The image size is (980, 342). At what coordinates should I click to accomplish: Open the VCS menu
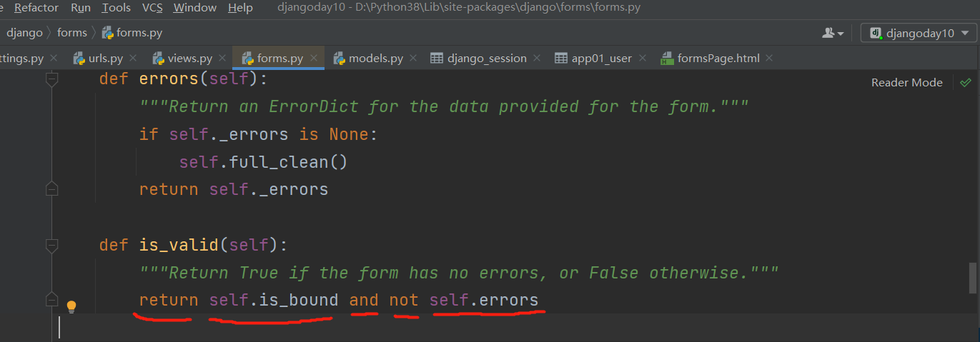(152, 8)
